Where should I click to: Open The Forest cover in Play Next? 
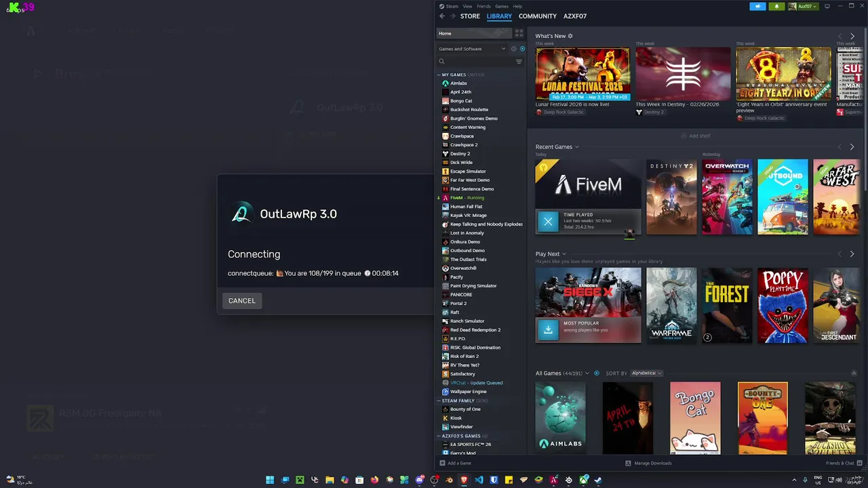pyautogui.click(x=727, y=305)
